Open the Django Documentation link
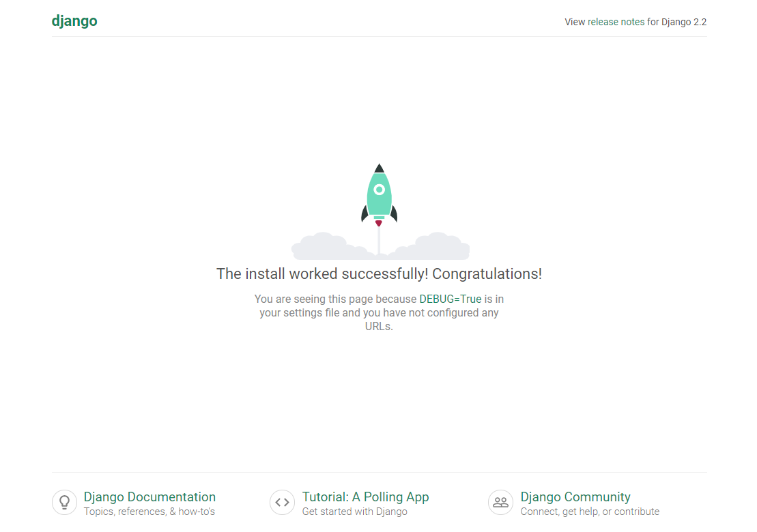This screenshot has width=757, height=532. click(x=149, y=497)
